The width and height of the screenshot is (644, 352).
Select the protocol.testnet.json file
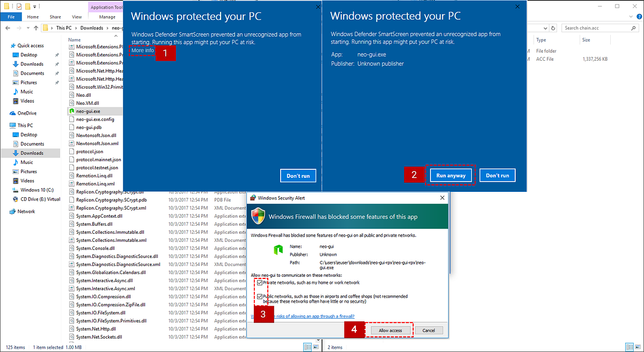point(98,168)
